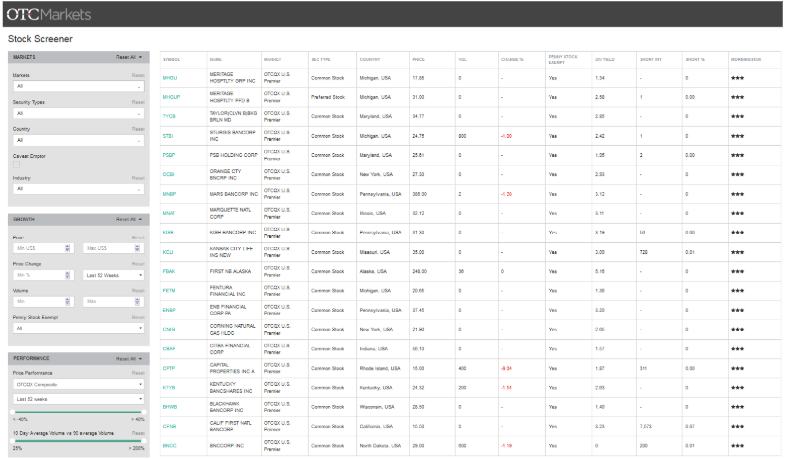This screenshot has width=787, height=459.
Task: Click 'Preferred Stock' in the MHGUP row
Action: point(328,97)
